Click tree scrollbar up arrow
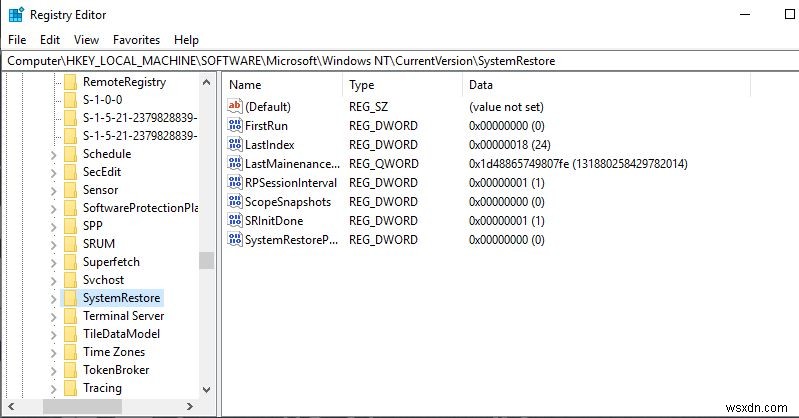Image resolution: width=799 pixels, height=418 pixels. tap(206, 82)
